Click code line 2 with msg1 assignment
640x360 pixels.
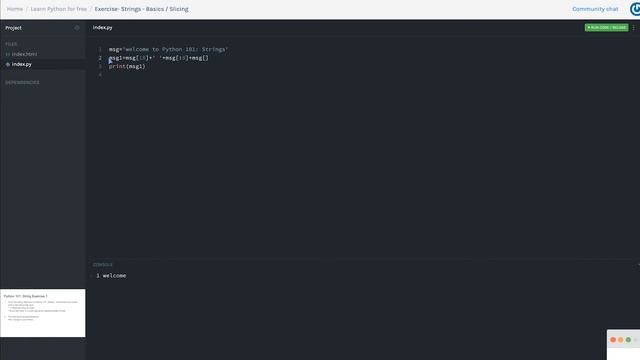tap(158, 58)
